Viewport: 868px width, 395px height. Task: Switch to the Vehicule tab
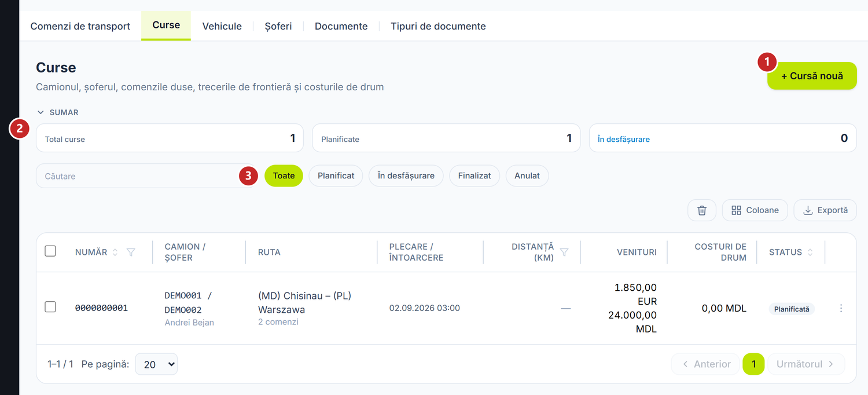[222, 26]
